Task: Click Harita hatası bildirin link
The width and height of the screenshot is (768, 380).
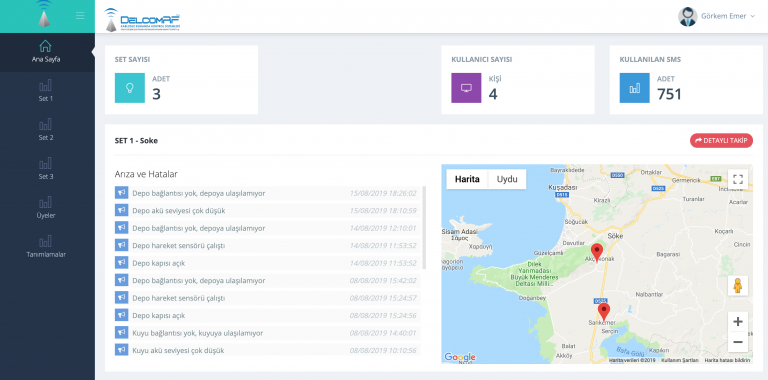Action: point(727,360)
